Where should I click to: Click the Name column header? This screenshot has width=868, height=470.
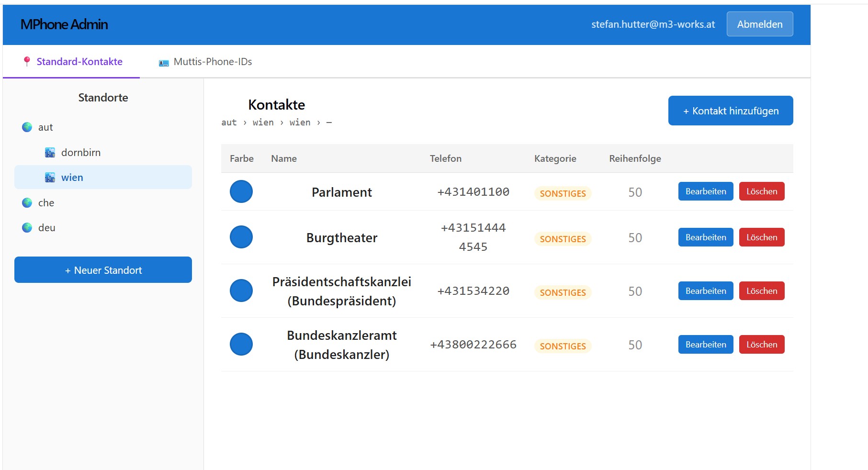coord(284,158)
